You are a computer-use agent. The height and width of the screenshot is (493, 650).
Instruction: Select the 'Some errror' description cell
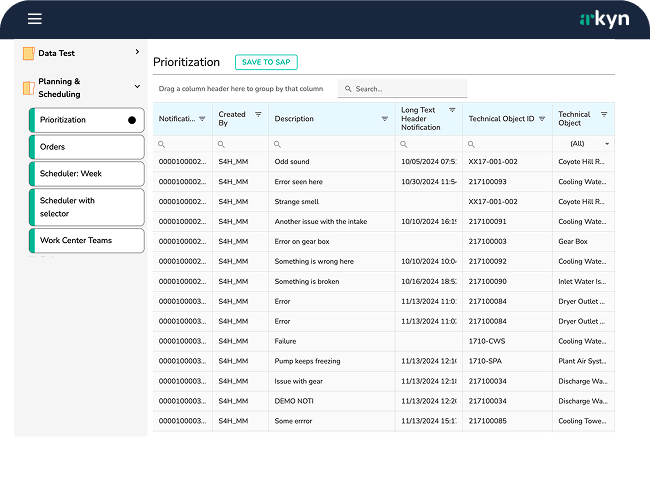(x=332, y=421)
